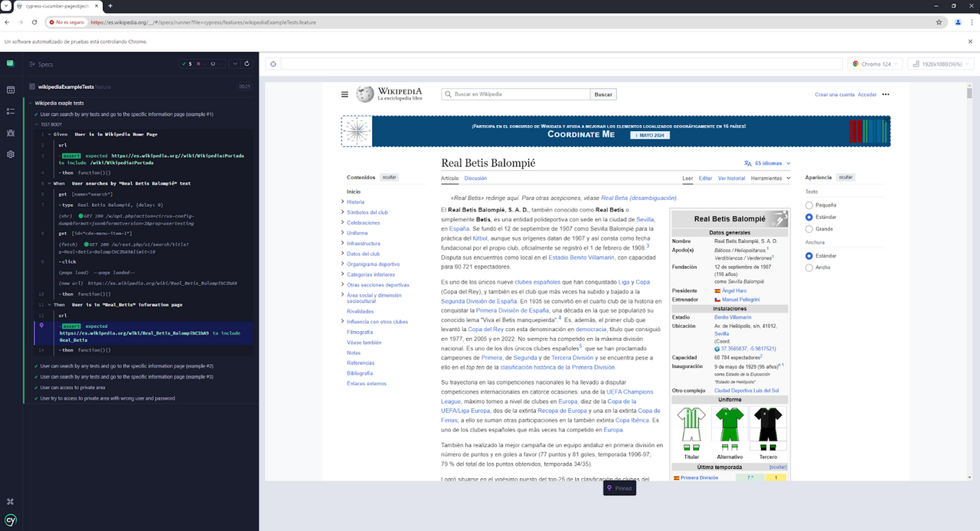This screenshot has height=531, width=980.
Task: Select the Pequeño text size radio button
Action: point(809,205)
